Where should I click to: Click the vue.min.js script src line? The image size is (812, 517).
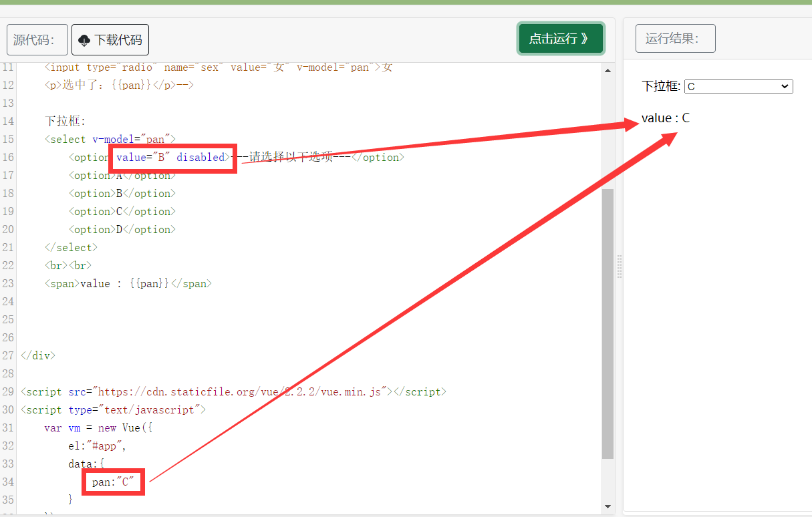click(233, 391)
